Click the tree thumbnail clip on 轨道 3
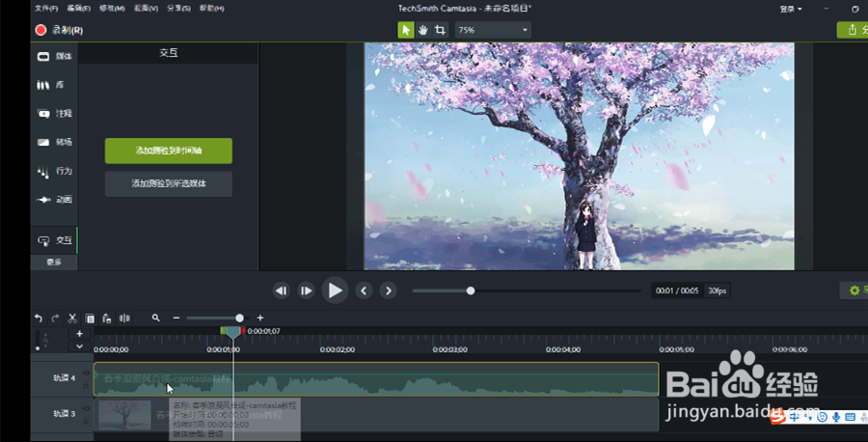Screen dimensions: 868x442 click(x=124, y=415)
